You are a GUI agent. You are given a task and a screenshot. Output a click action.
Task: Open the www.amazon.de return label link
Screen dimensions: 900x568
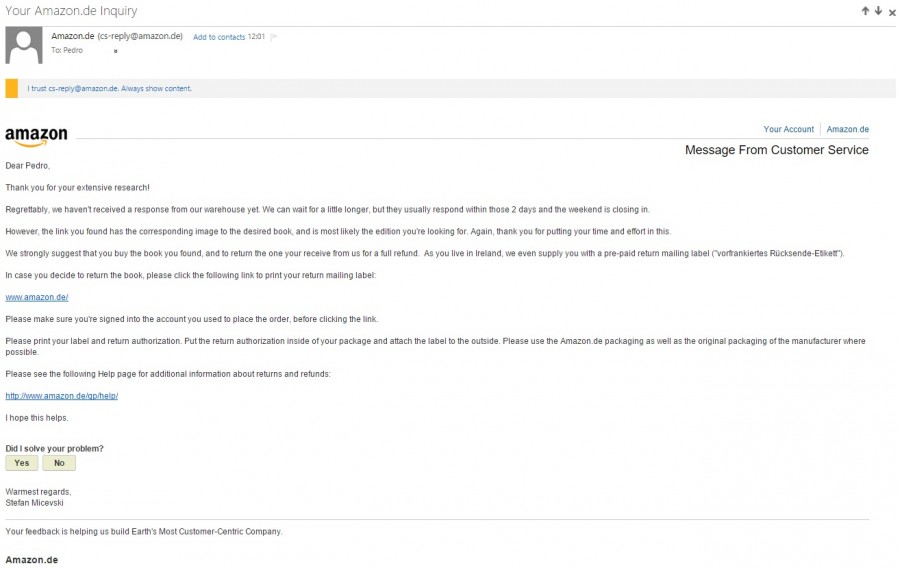pos(36,297)
